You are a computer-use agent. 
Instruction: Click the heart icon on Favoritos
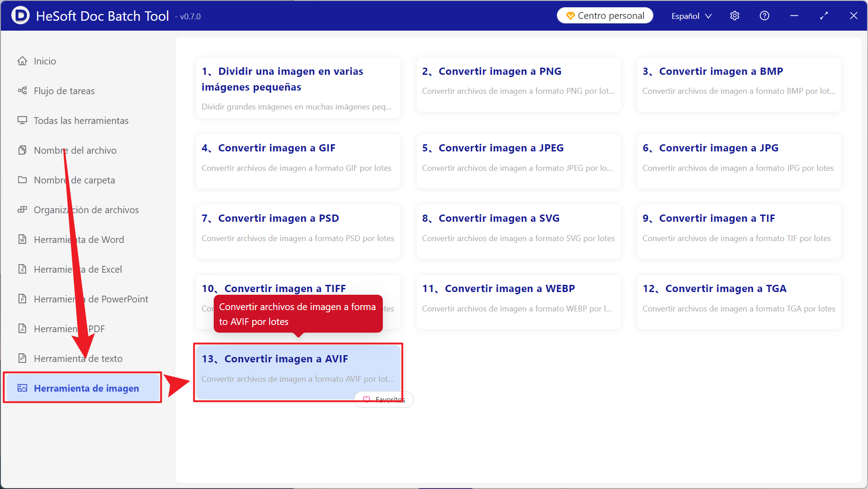click(x=367, y=399)
